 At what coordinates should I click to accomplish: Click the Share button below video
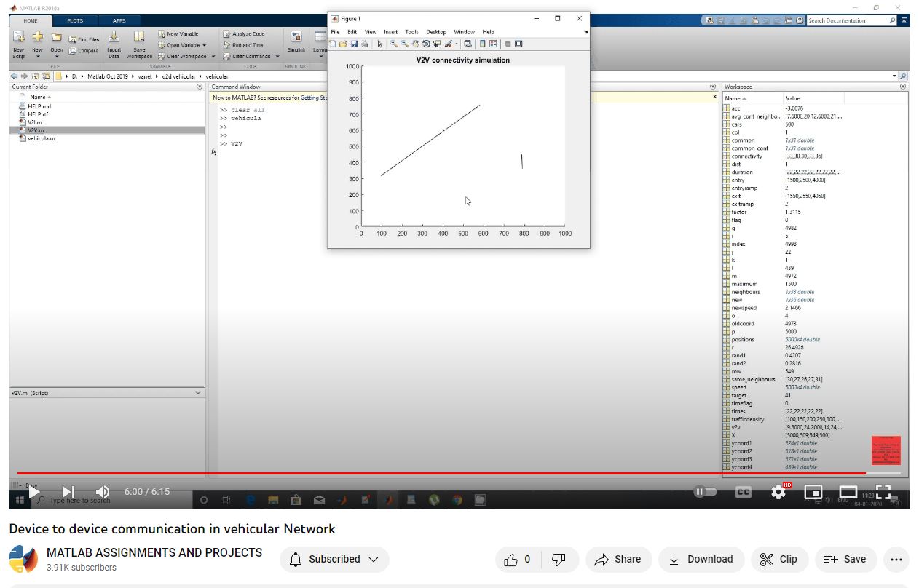coord(618,560)
